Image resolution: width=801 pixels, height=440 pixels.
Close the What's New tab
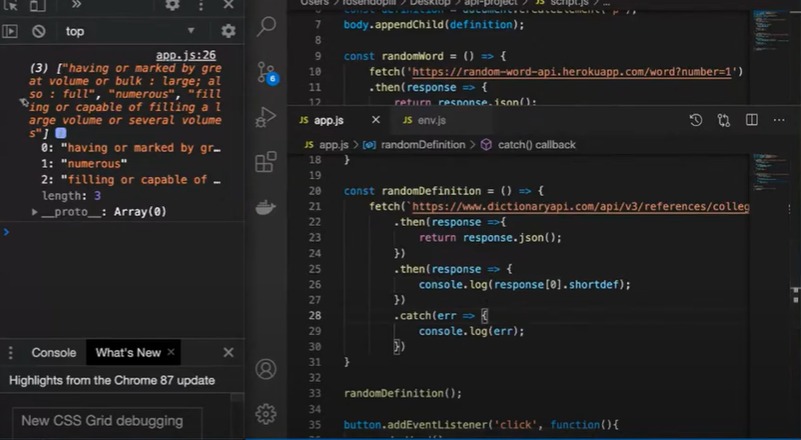(x=171, y=352)
